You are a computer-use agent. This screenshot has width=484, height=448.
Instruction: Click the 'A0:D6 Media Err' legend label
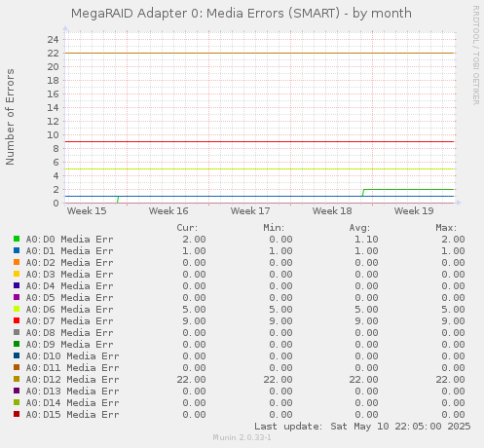pos(70,310)
